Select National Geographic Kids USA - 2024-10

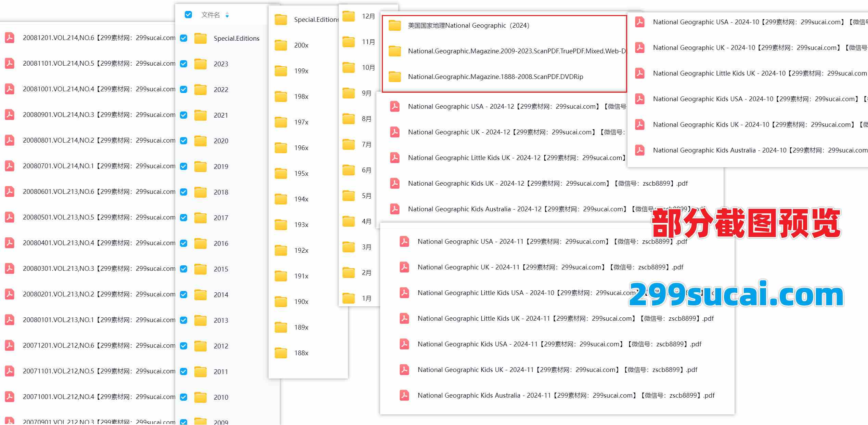760,99
